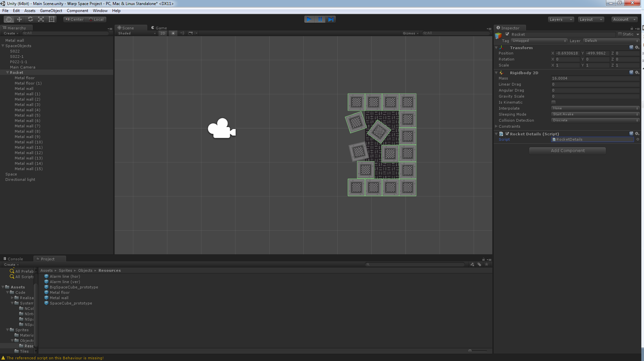Enable the Is Kinematic checkbox

click(x=553, y=102)
